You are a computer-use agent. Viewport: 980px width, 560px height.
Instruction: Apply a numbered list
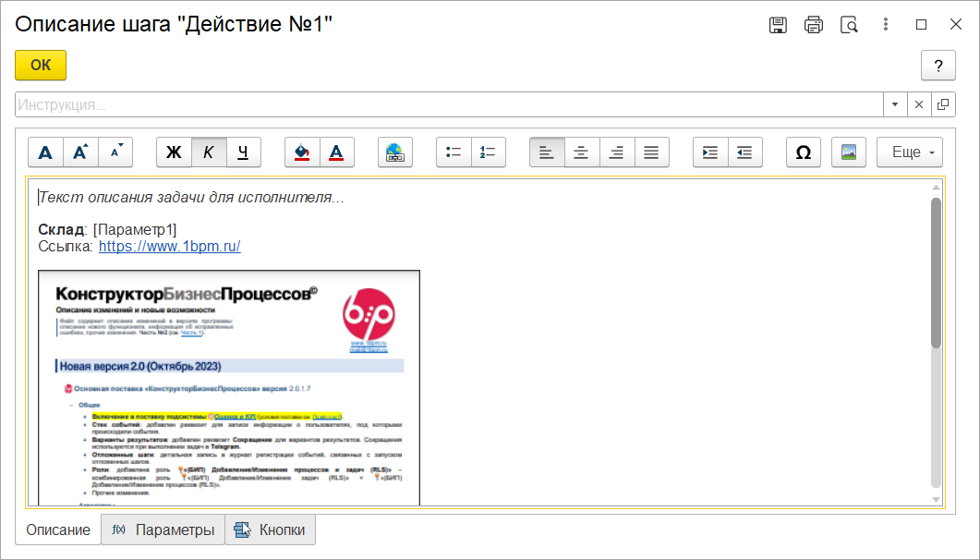tap(488, 152)
